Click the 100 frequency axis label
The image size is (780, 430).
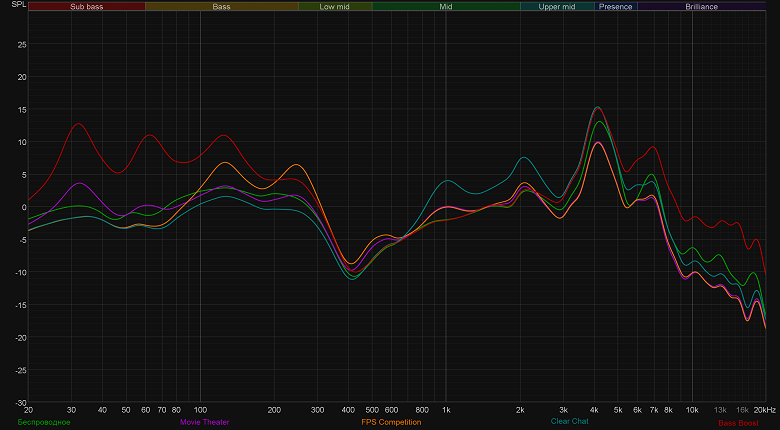[x=200, y=410]
